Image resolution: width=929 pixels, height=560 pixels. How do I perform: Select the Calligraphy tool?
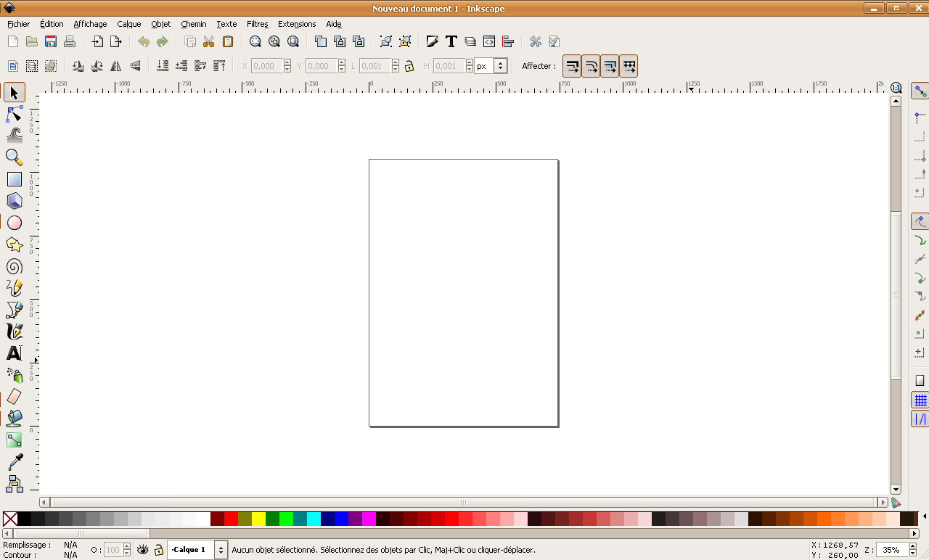[14, 332]
